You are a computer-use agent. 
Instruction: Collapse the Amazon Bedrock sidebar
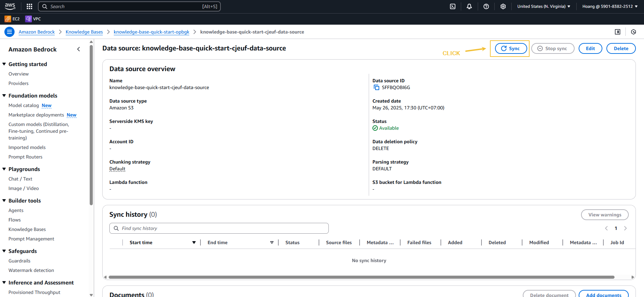pyautogui.click(x=79, y=49)
